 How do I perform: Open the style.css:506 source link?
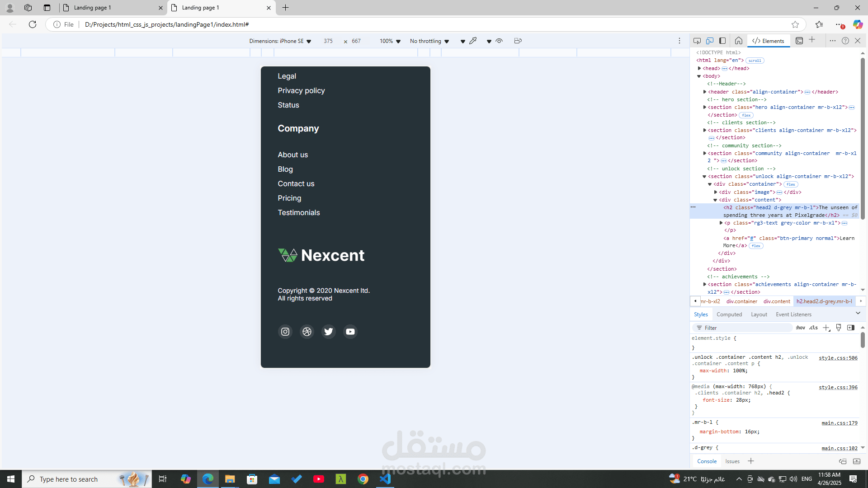click(838, 358)
